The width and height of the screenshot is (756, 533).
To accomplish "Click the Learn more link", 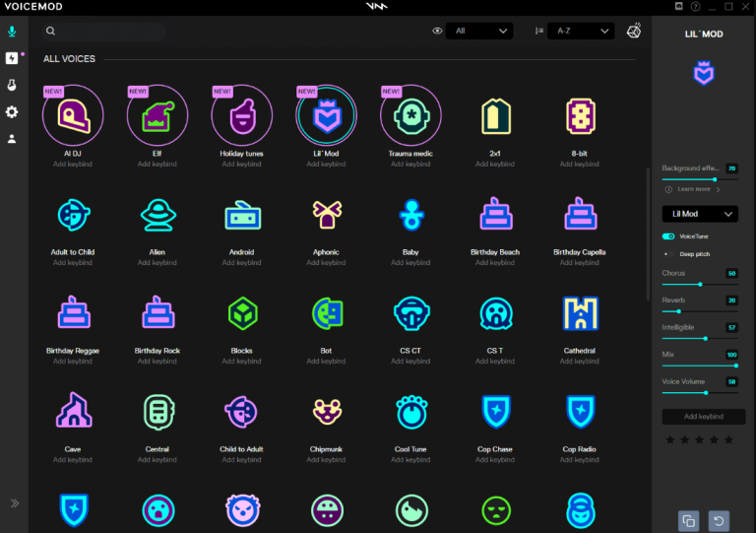I will tap(694, 189).
